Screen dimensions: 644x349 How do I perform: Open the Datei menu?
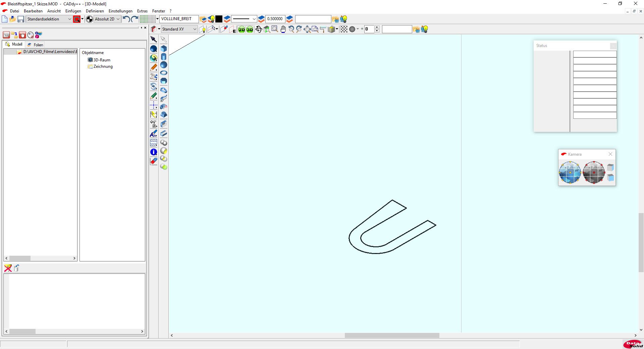[x=14, y=11]
